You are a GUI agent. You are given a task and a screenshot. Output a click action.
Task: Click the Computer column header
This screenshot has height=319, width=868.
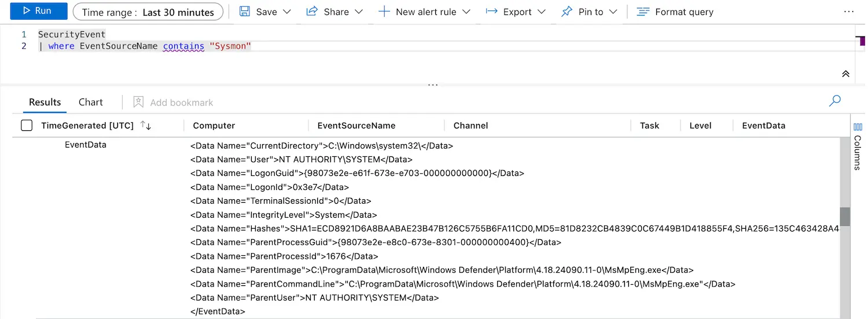[214, 125]
